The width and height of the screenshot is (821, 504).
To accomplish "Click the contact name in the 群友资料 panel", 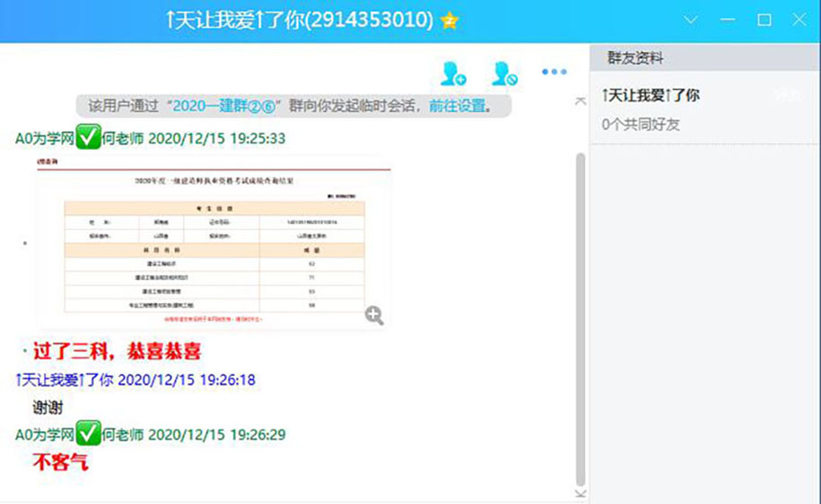I will (x=651, y=95).
